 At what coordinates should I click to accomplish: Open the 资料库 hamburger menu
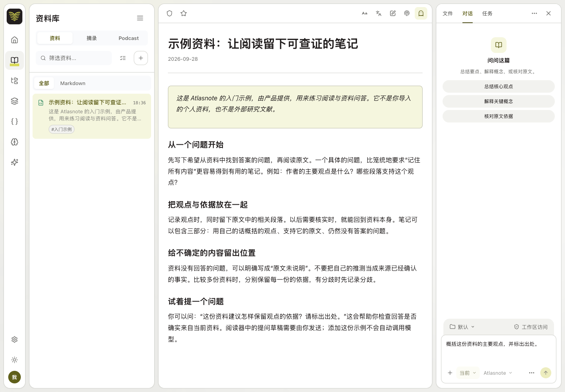point(140,18)
